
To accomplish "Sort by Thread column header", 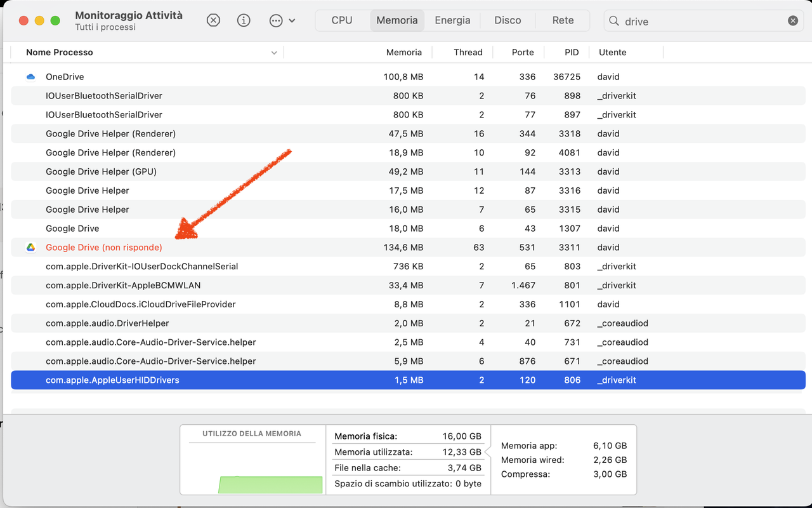I will tap(468, 52).
